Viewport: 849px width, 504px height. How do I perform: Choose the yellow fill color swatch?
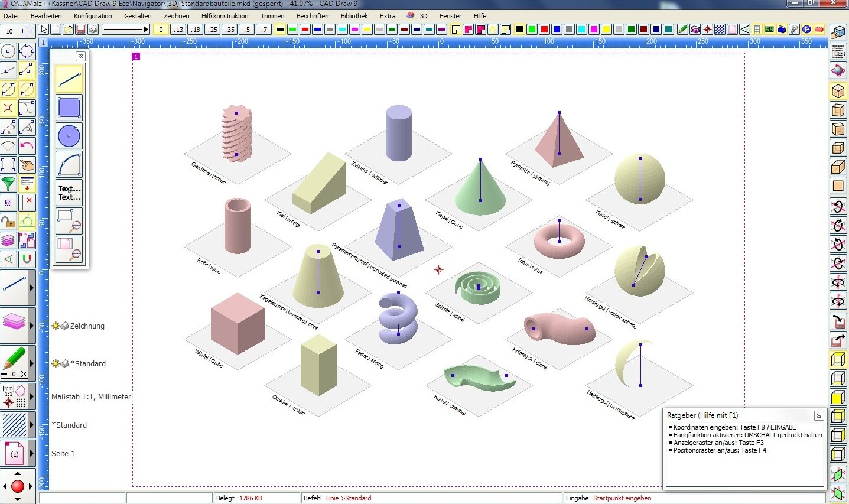(x=607, y=29)
